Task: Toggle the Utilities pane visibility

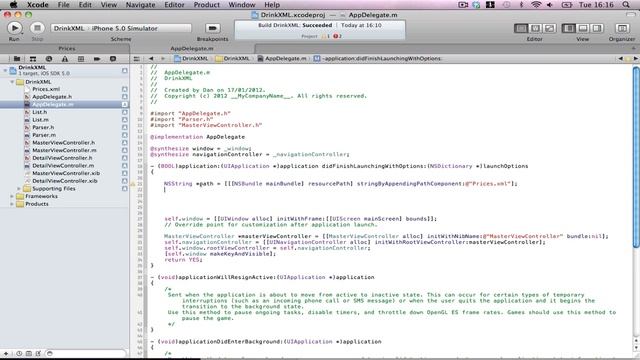Action: pos(597,28)
